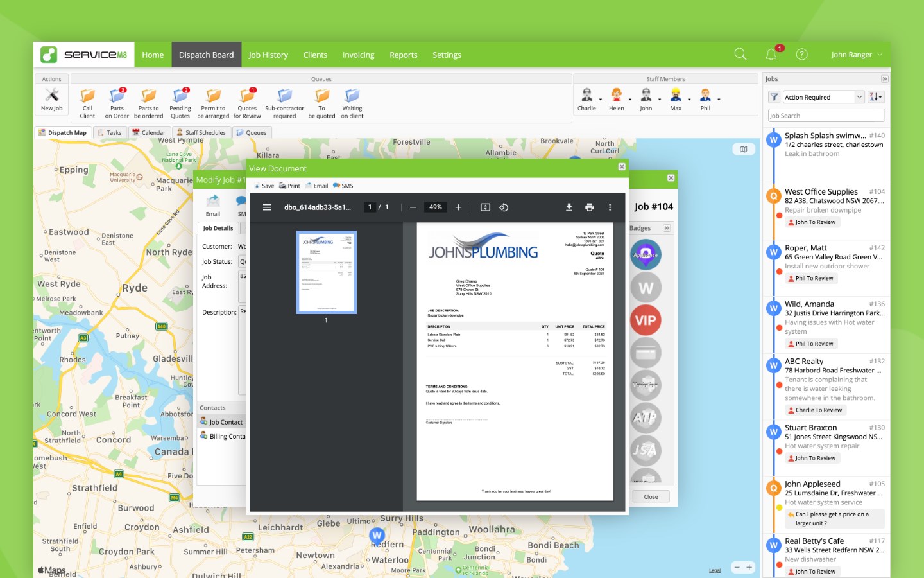Open Helen staff member dropdown
The width and height of the screenshot is (924, 578).
630,100
